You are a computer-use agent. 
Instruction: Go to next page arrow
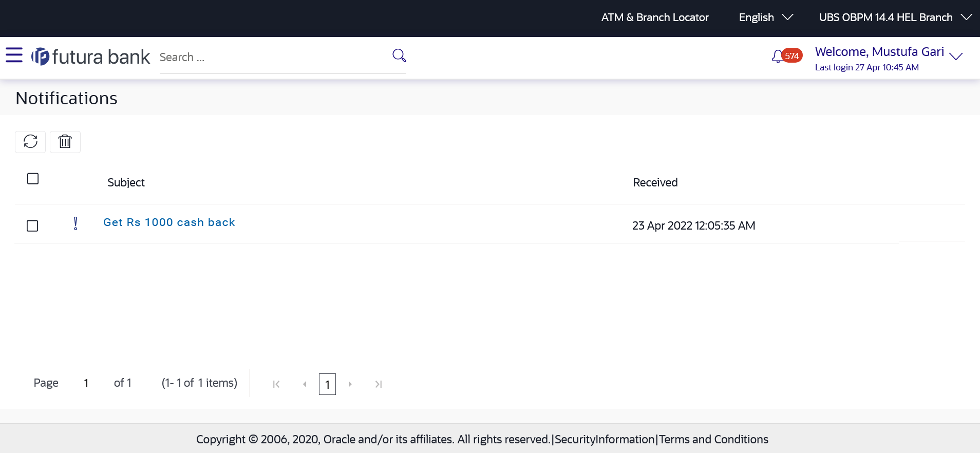point(350,384)
